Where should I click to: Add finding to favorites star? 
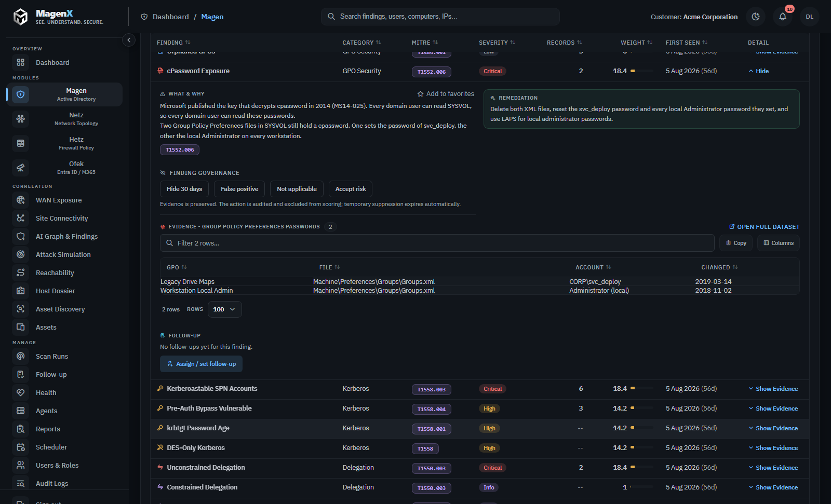point(446,94)
